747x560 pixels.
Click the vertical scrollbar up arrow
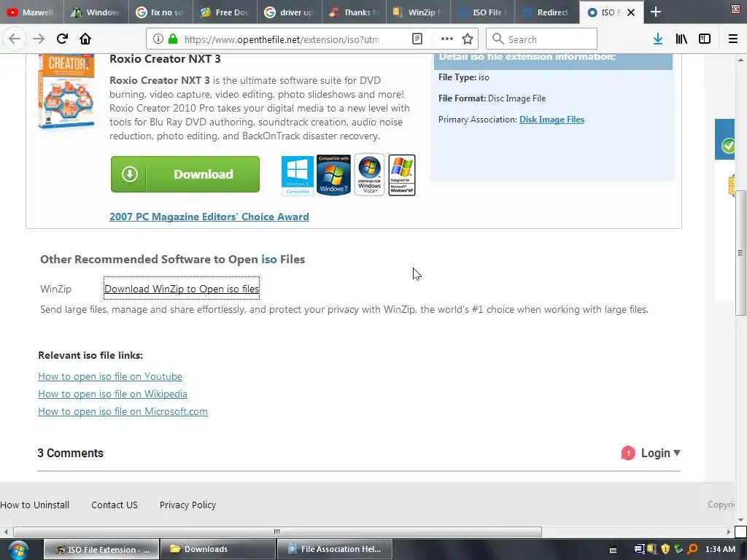click(x=740, y=60)
